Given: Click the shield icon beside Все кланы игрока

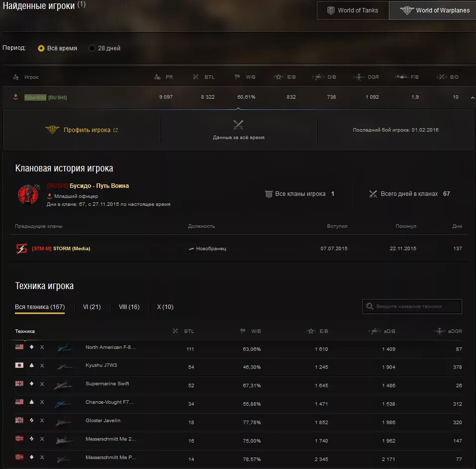Looking at the screenshot, I should pyautogui.click(x=269, y=194).
